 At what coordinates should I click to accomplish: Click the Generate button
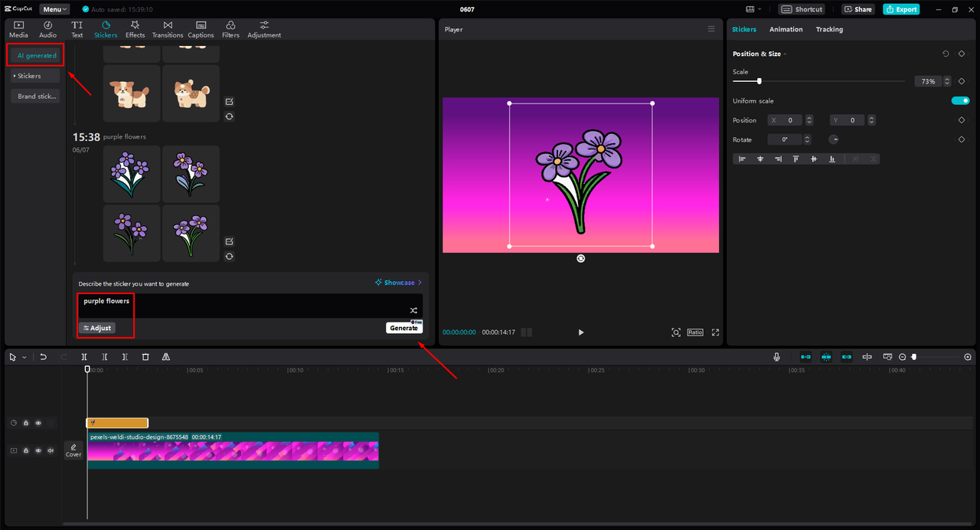pyautogui.click(x=403, y=328)
